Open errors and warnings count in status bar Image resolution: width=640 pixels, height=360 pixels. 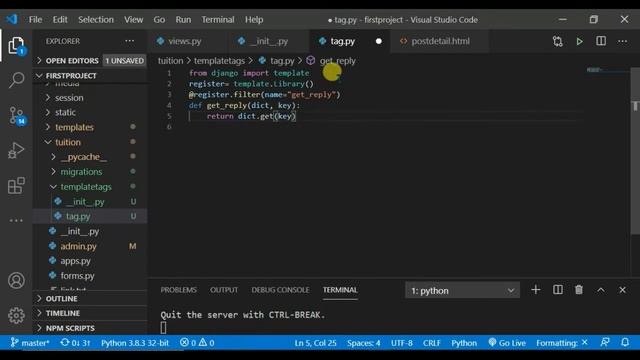click(197, 343)
